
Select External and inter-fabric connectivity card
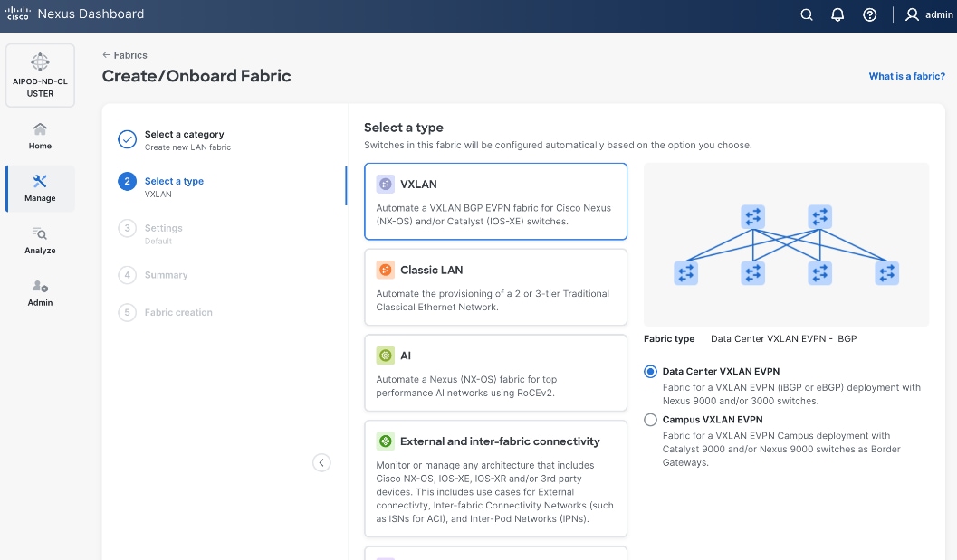[495, 479]
